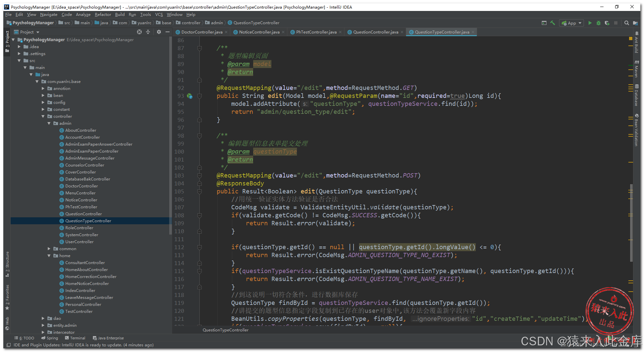
Task: Expand the common package
Action: coord(49,249)
